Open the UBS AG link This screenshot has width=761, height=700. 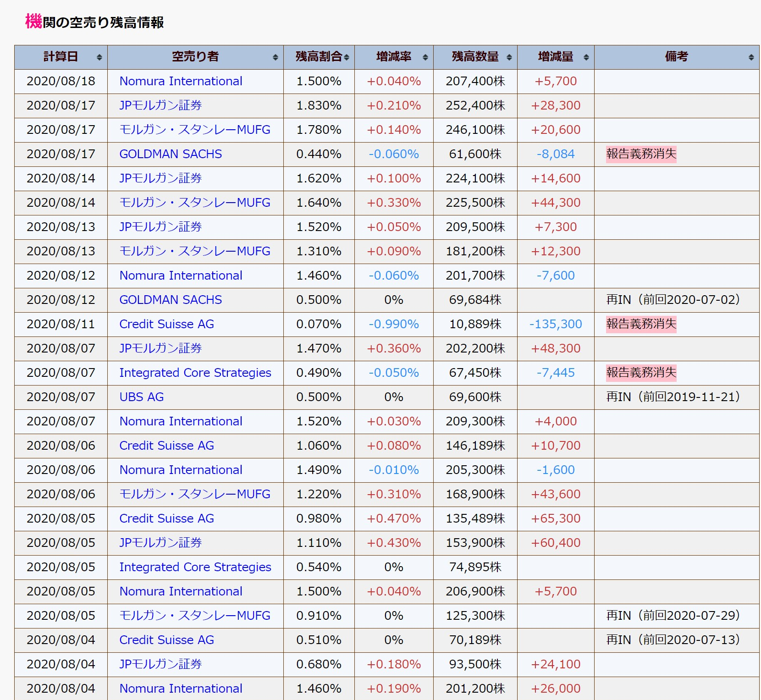142,397
